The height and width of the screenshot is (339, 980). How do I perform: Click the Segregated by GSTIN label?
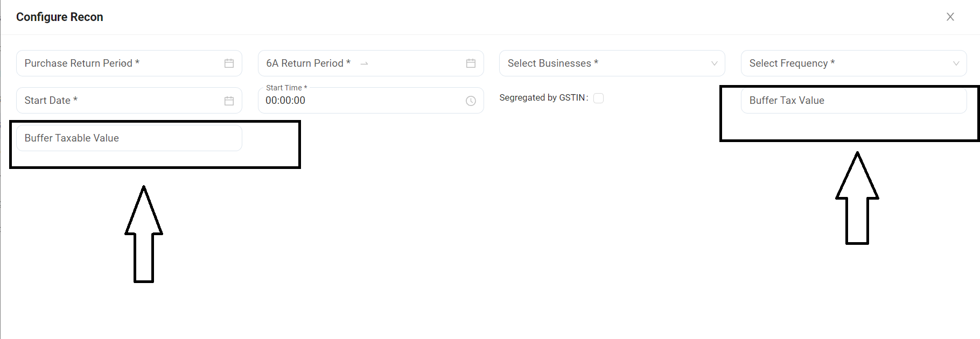(x=542, y=98)
